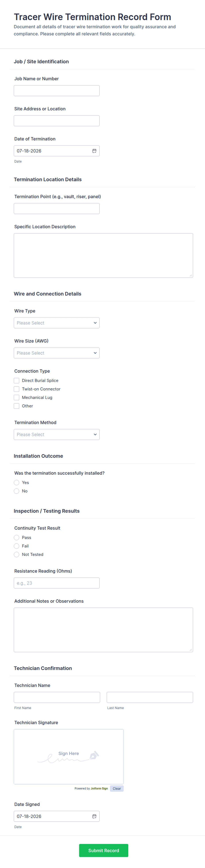
Task: Select Yes for termination successfully installed
Action: tap(17, 482)
